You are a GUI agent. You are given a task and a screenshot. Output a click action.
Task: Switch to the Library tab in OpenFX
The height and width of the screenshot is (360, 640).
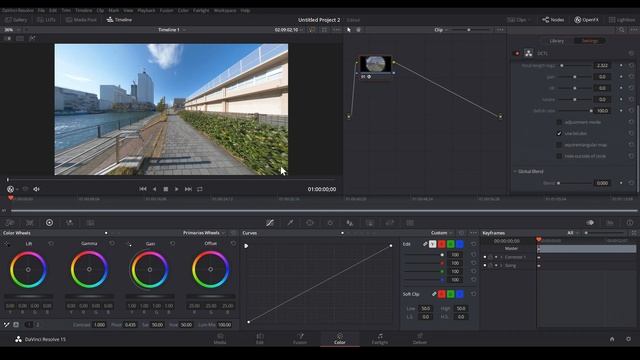click(x=557, y=41)
